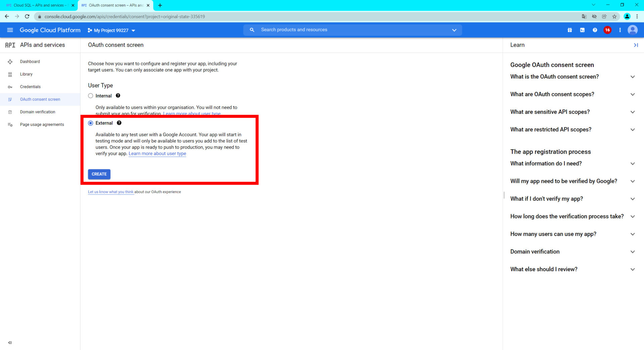Focus the Search products and resources field
The image size is (644, 350).
[x=352, y=30]
